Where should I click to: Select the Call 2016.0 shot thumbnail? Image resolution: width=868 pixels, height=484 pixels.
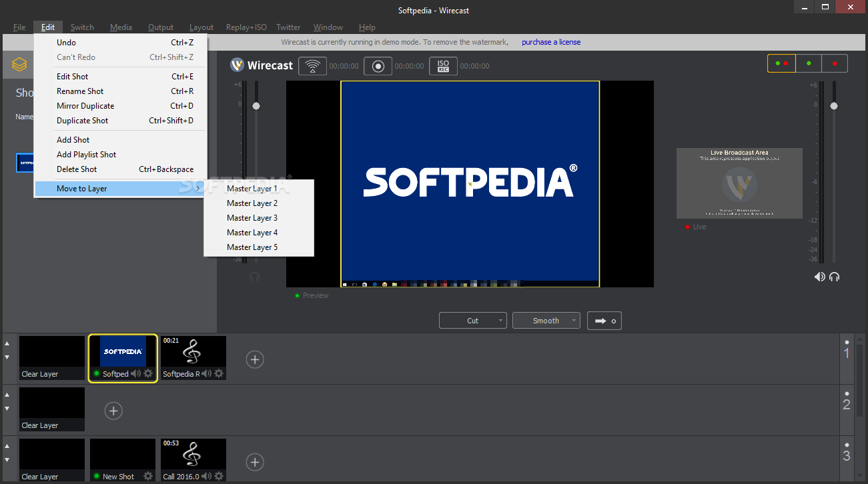click(193, 461)
